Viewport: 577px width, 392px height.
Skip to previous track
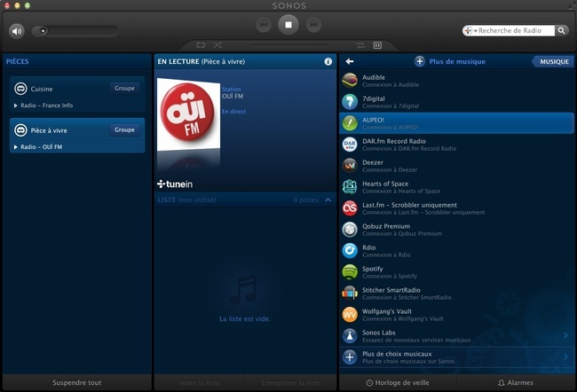click(264, 25)
